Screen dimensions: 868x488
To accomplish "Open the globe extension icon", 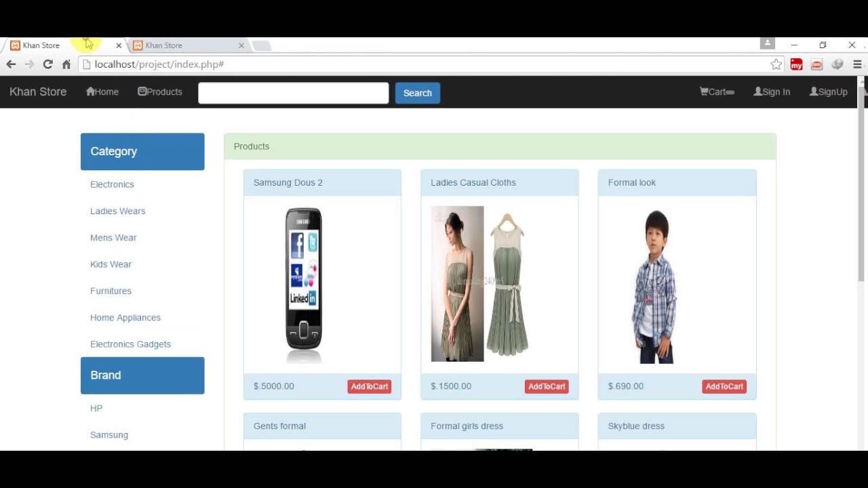I will click(837, 64).
